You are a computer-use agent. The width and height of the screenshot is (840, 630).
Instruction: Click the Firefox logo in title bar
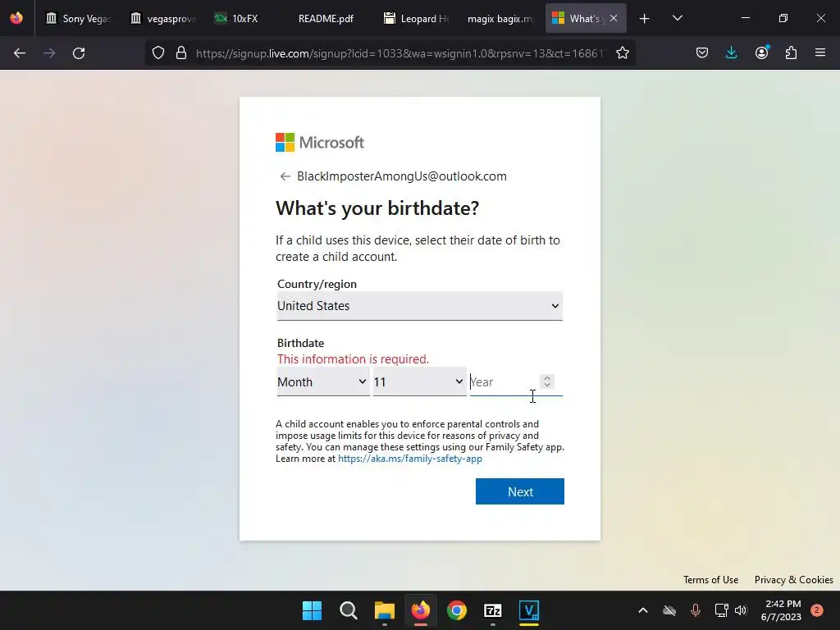(16, 18)
